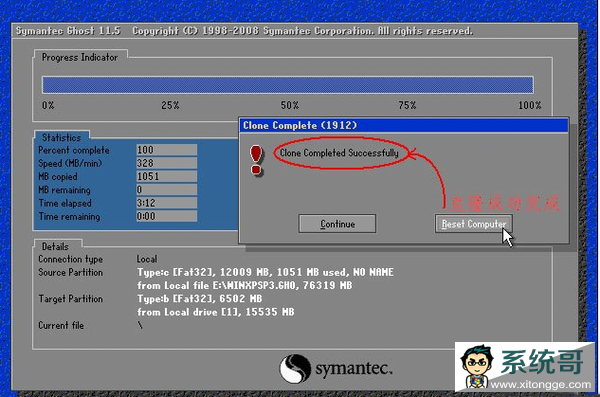Click the Symantec Ghost 11.5 title text
The height and width of the screenshot is (397, 600).
point(68,31)
